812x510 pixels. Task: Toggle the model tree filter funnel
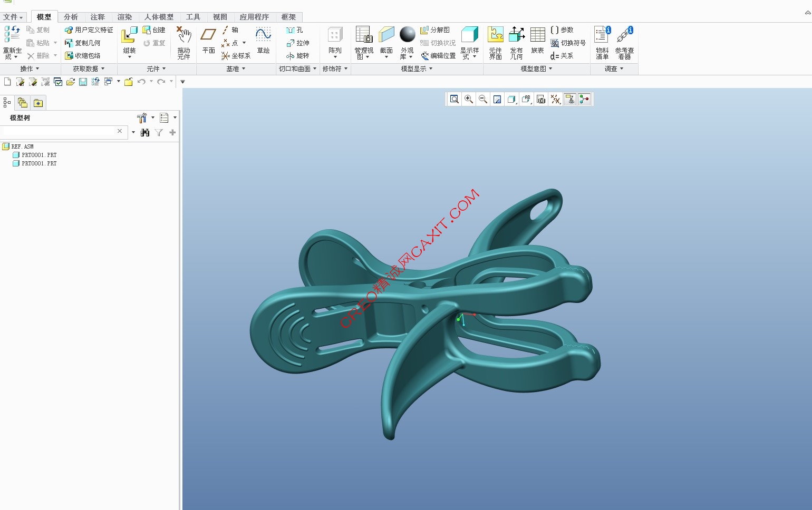pyautogui.click(x=159, y=132)
